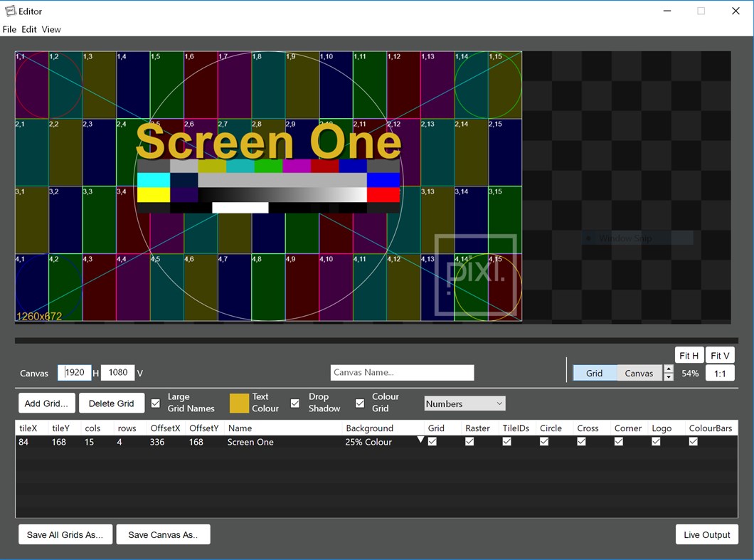Open the Numbers dropdown
754x560 pixels.
[x=464, y=403]
